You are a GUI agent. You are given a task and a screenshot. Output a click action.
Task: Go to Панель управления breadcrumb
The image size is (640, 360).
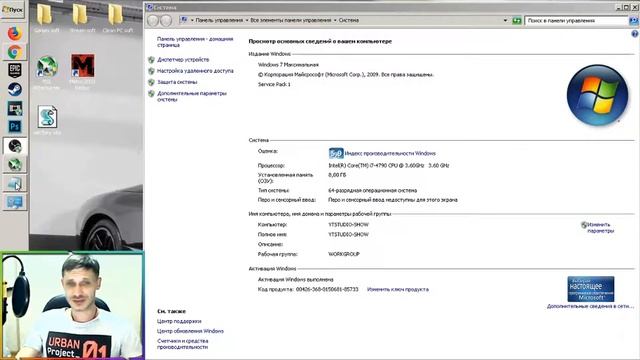point(219,20)
